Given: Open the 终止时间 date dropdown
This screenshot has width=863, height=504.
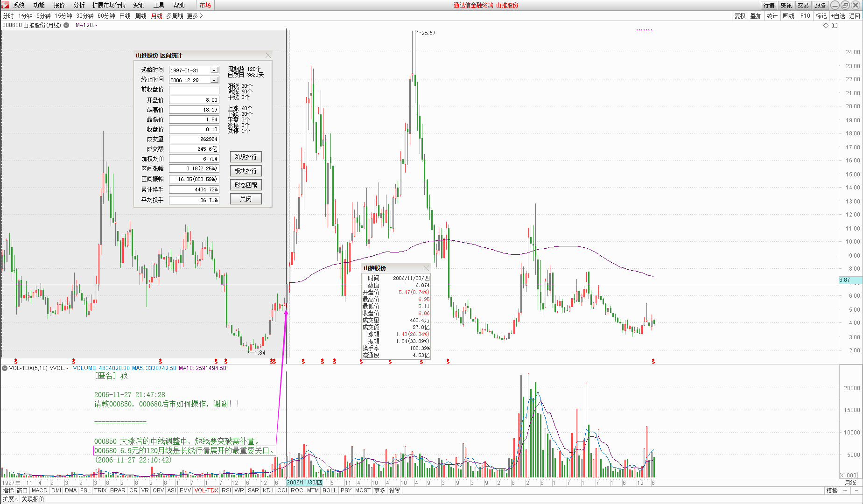Looking at the screenshot, I should click(214, 80).
